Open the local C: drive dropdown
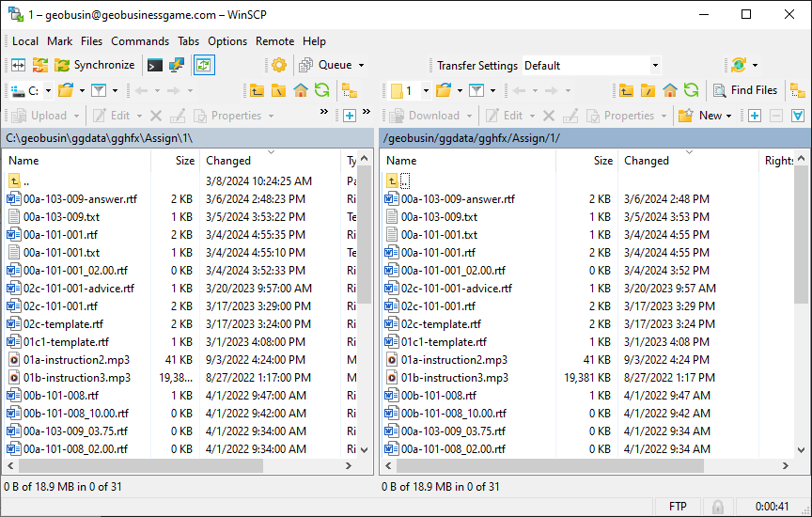Image resolution: width=812 pixels, height=517 pixels. [x=46, y=90]
